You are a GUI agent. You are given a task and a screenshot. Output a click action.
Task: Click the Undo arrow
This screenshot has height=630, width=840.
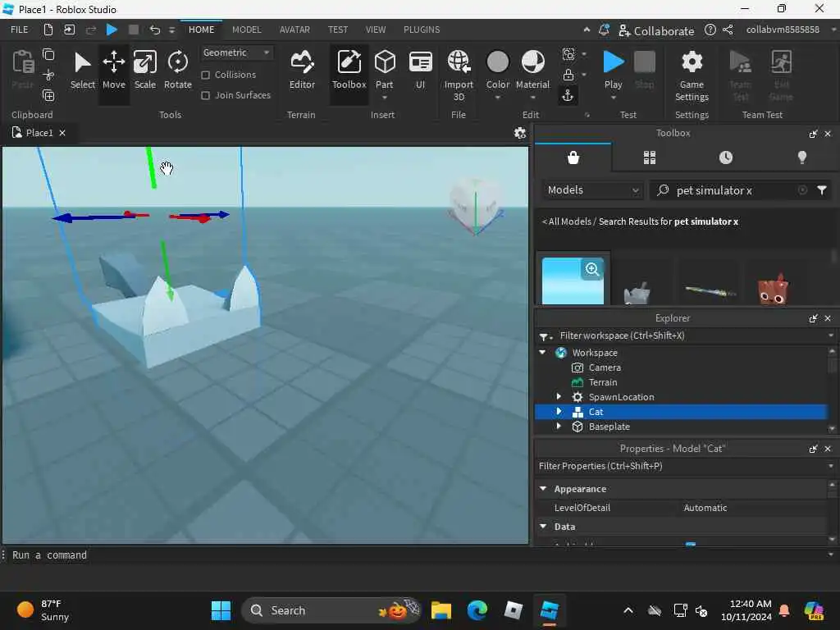click(x=155, y=30)
